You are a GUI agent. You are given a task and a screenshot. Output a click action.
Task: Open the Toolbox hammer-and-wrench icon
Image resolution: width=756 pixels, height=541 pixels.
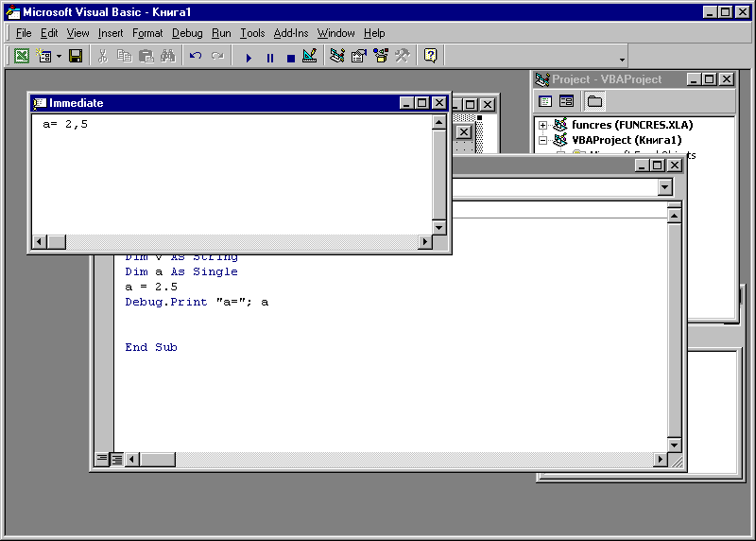[403, 56]
